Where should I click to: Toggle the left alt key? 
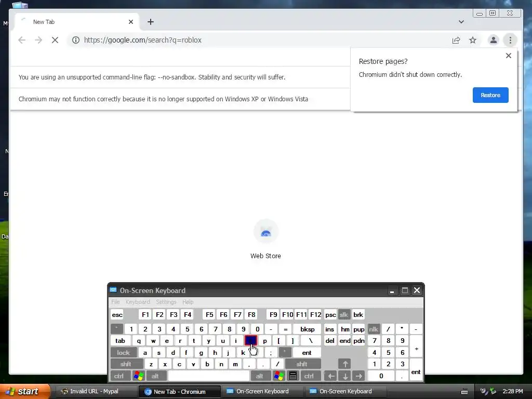[155, 376]
